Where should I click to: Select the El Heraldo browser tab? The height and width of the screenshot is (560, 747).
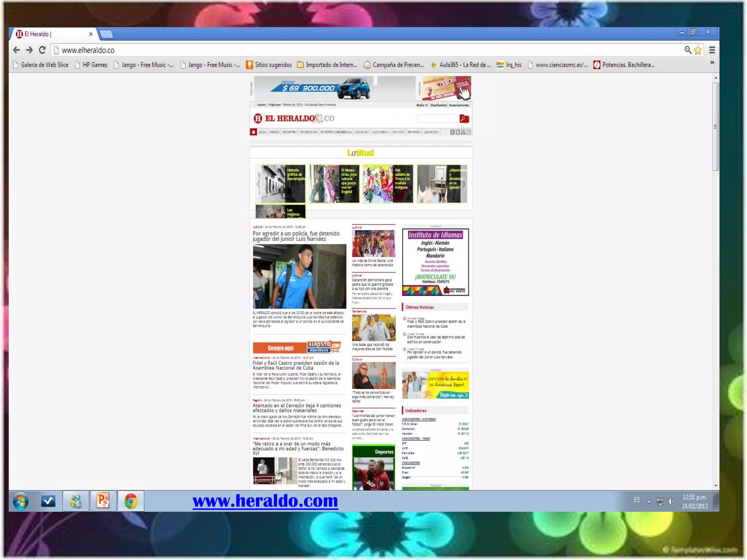53,34
